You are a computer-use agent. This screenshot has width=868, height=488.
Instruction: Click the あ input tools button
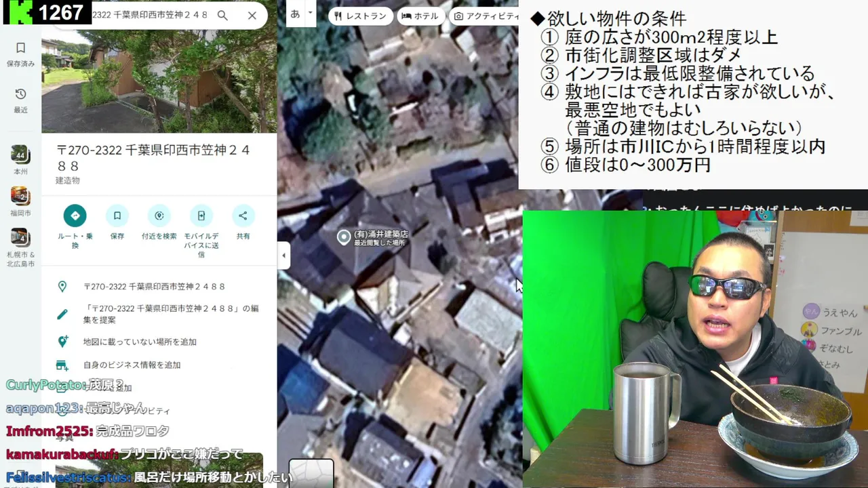coord(295,13)
